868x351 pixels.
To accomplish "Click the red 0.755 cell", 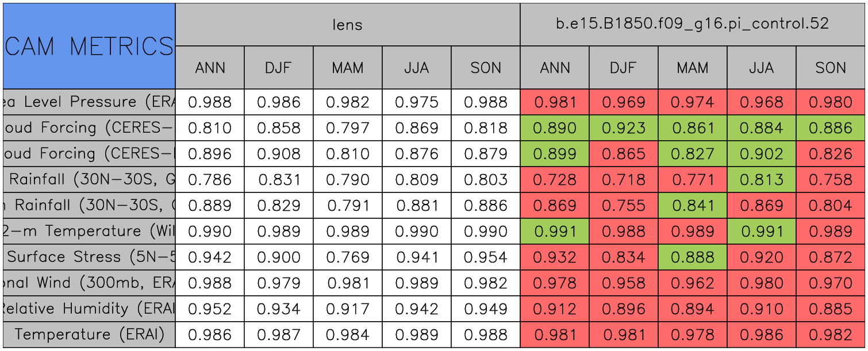I will click(623, 206).
